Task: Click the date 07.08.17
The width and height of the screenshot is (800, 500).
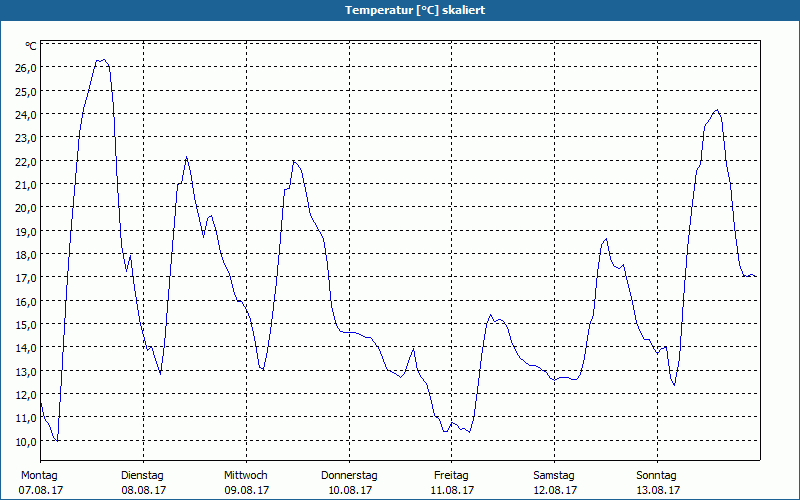Action: tap(41, 490)
